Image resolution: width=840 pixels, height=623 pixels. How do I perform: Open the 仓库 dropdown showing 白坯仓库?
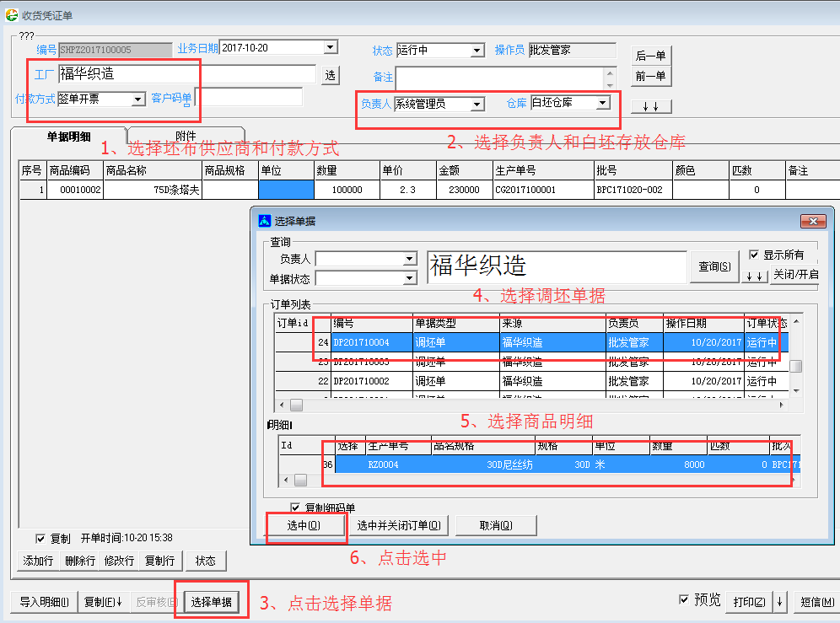coord(603,102)
